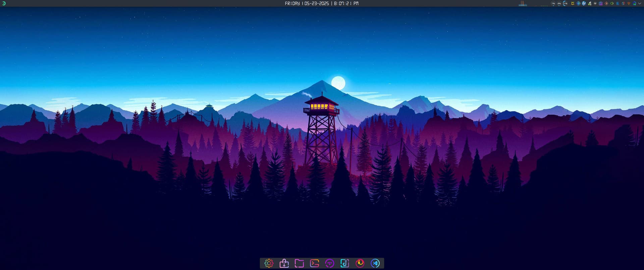Image resolution: width=644 pixels, height=270 pixels.
Task: Launch the software installer dock icon
Action: click(x=284, y=263)
